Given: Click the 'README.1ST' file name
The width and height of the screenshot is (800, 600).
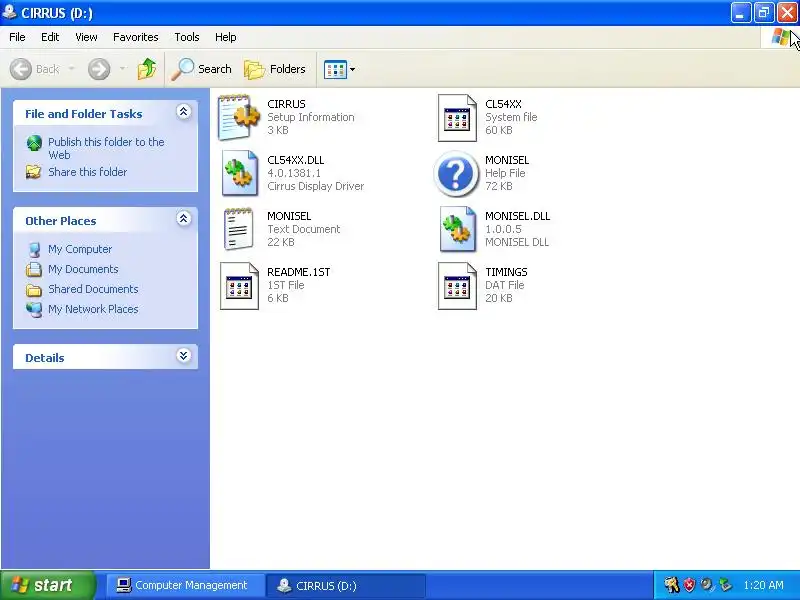Looking at the screenshot, I should tap(298, 272).
